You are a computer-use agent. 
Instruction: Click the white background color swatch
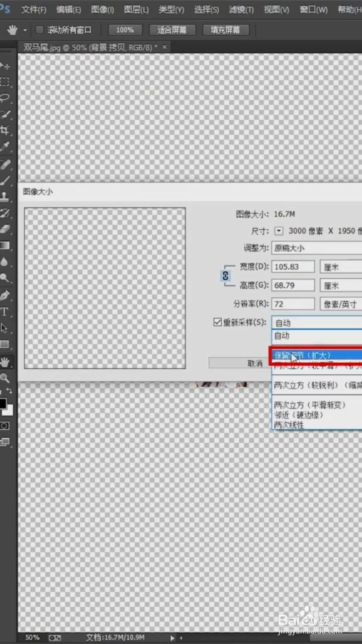tap(10, 411)
